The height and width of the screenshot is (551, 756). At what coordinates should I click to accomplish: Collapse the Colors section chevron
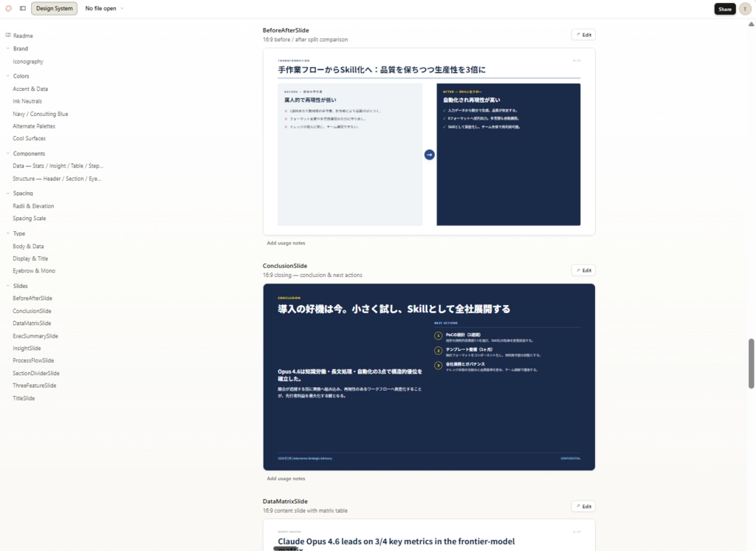pos(7,76)
